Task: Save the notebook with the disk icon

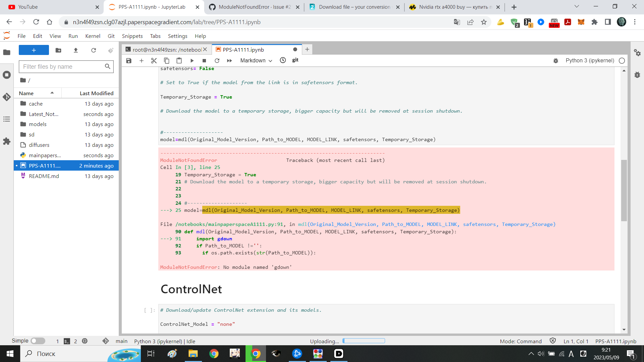Action: [x=129, y=61]
